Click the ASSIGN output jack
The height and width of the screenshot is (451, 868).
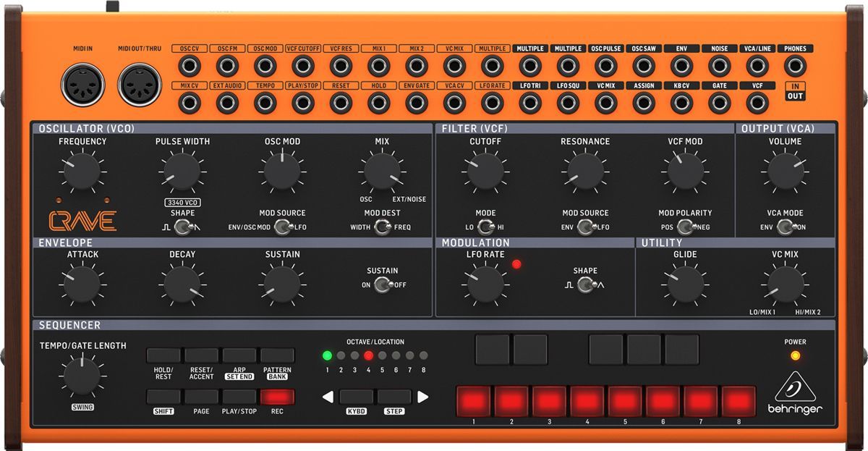(643, 104)
